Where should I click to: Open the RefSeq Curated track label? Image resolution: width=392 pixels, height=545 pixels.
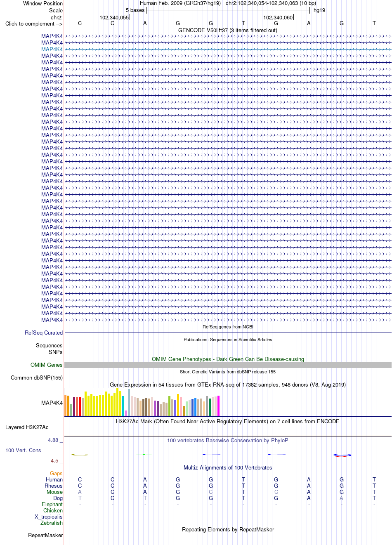coord(44,333)
